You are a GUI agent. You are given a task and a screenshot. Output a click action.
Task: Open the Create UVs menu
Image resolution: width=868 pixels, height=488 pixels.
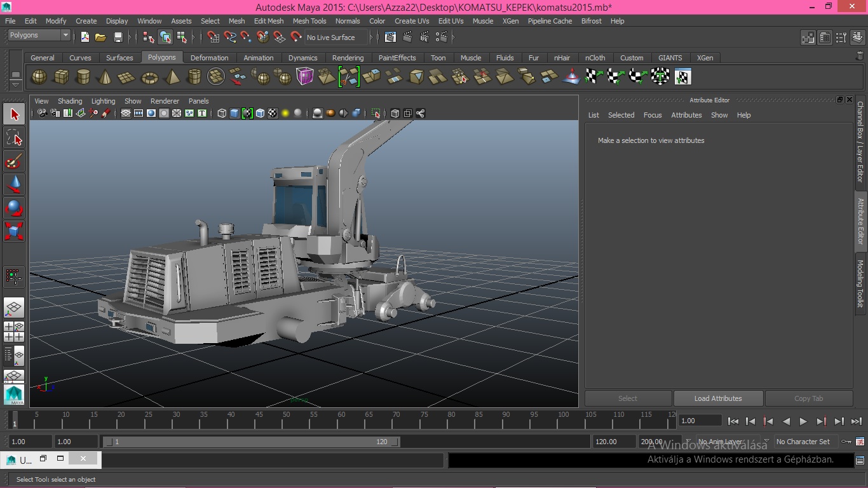(412, 21)
